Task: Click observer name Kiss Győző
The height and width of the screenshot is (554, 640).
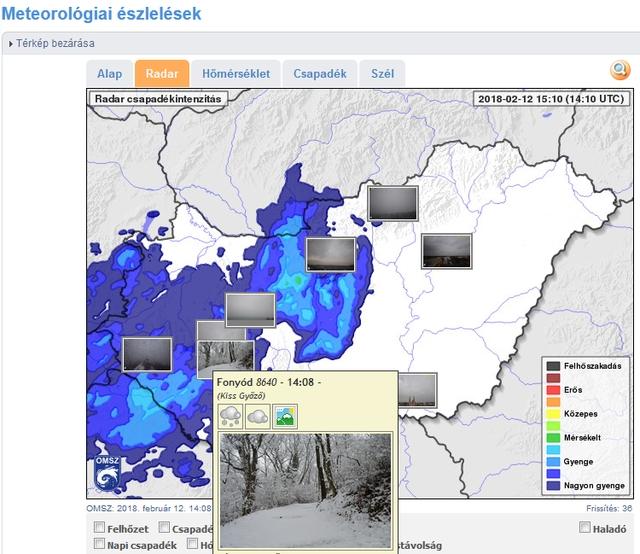Action: 241,396
